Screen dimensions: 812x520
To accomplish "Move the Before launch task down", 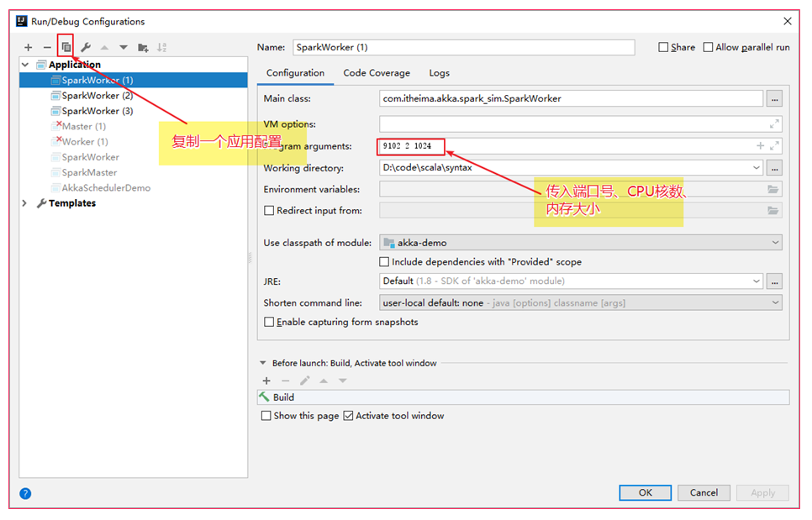I will click(x=342, y=381).
